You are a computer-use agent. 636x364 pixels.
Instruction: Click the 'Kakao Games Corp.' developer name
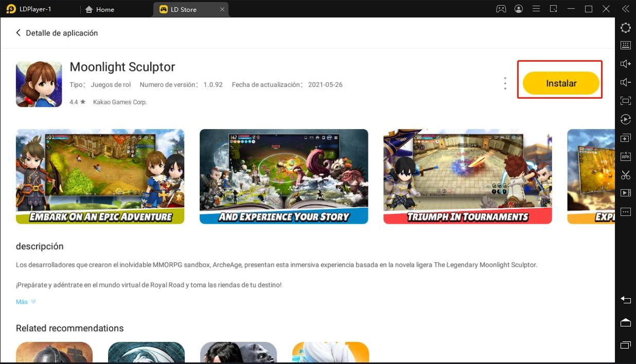point(120,102)
